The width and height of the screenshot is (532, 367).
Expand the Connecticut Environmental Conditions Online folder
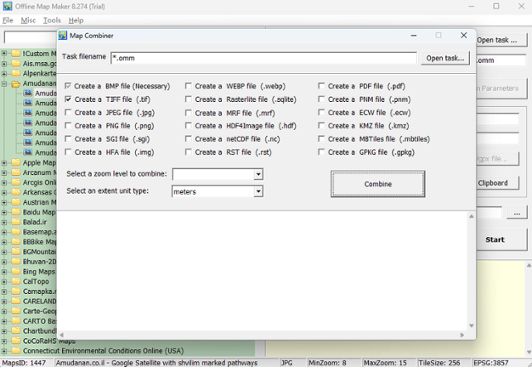pos(4,351)
